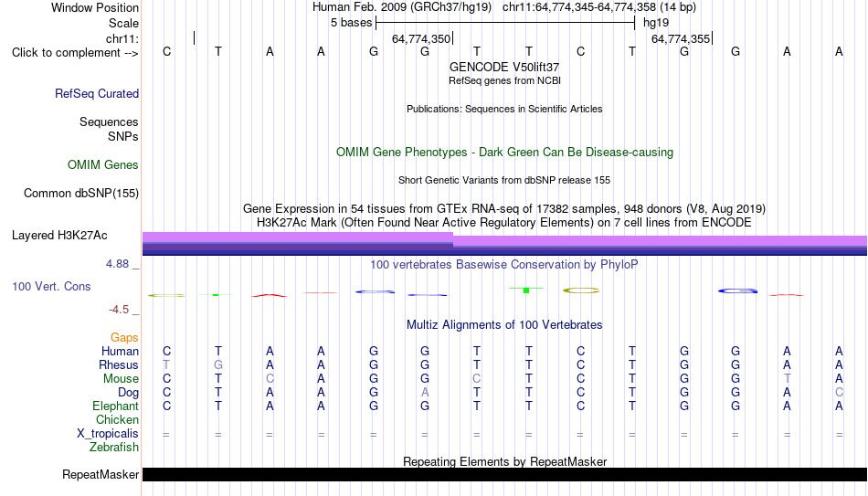Click the Layered H3K27Ac track label
Screen dimensions: 868x496
59,236
